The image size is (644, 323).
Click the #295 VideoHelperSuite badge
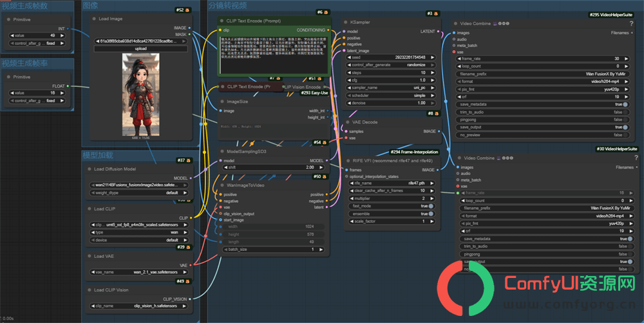[611, 15]
